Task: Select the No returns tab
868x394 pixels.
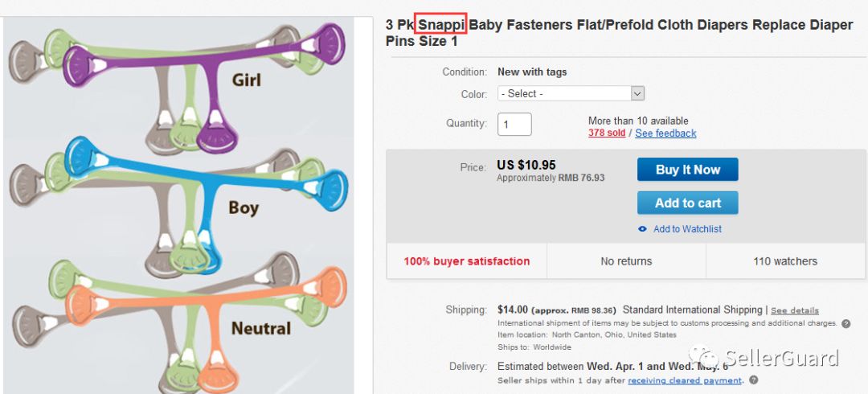Action: (x=626, y=261)
